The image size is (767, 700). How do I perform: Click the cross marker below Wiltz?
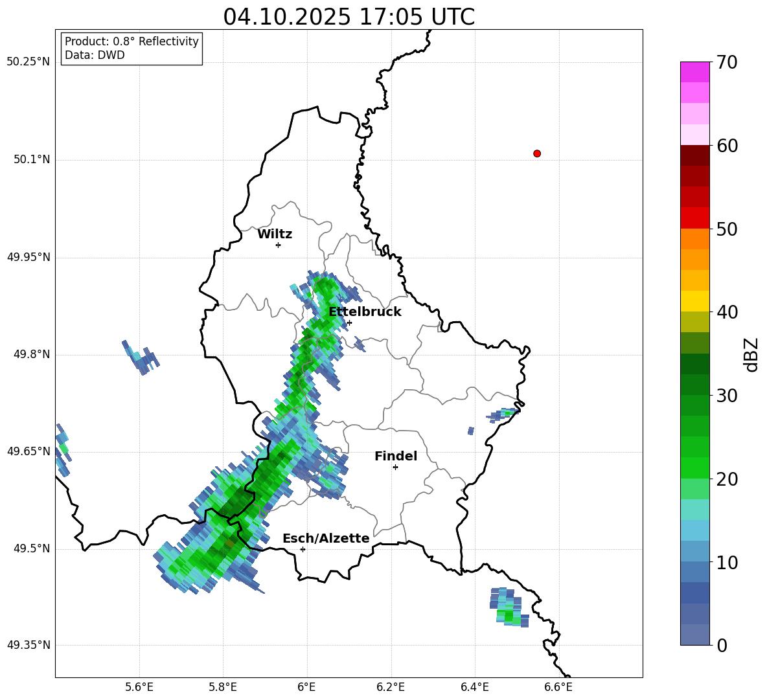279,245
